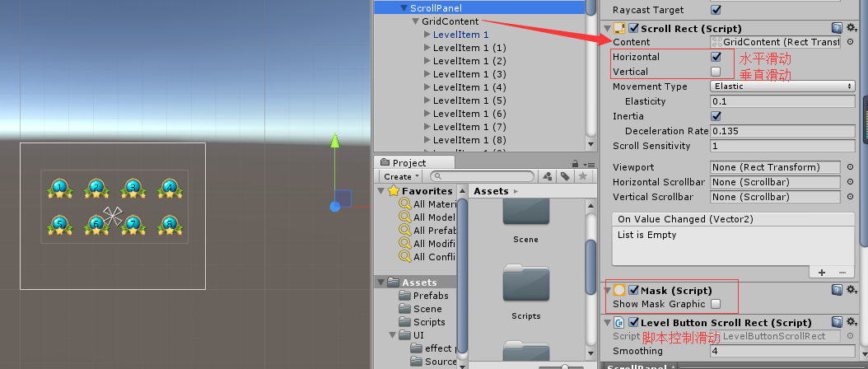Click the Viewport object picker circle

850,167
